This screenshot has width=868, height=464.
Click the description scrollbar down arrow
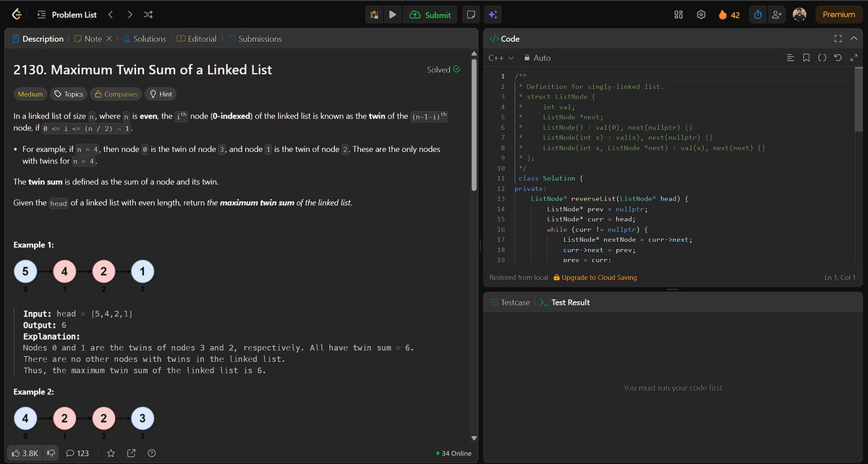point(474,438)
